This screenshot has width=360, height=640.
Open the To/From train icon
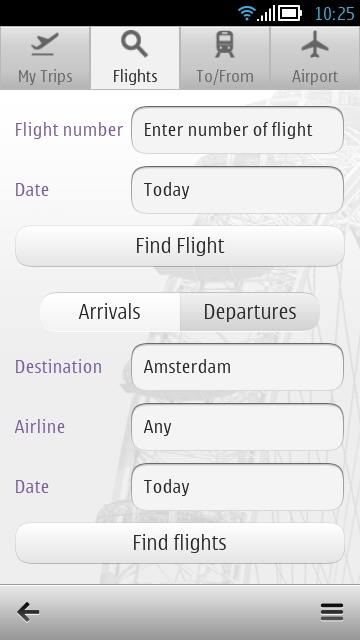pyautogui.click(x=224, y=44)
